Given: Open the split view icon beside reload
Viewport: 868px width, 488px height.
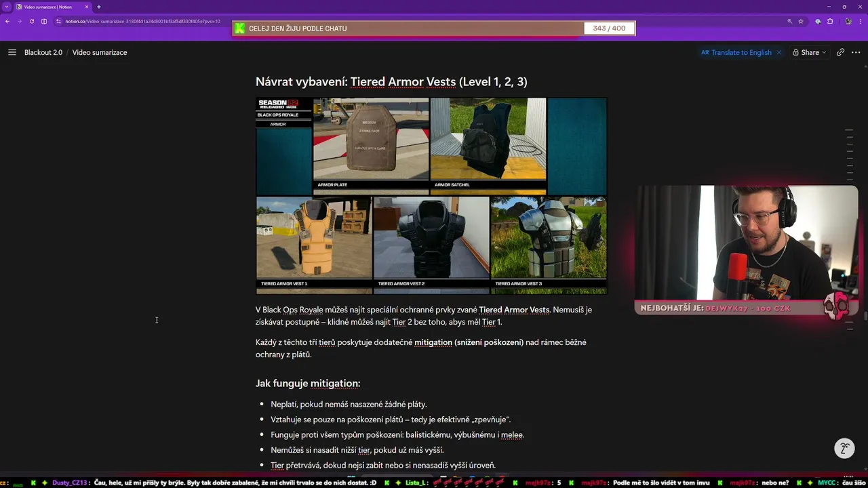Looking at the screenshot, I should tap(44, 21).
